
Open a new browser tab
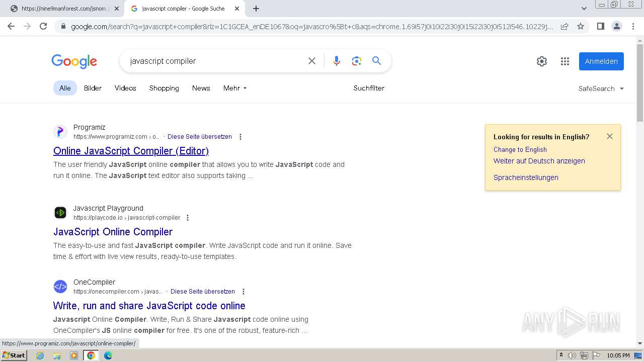(x=256, y=9)
